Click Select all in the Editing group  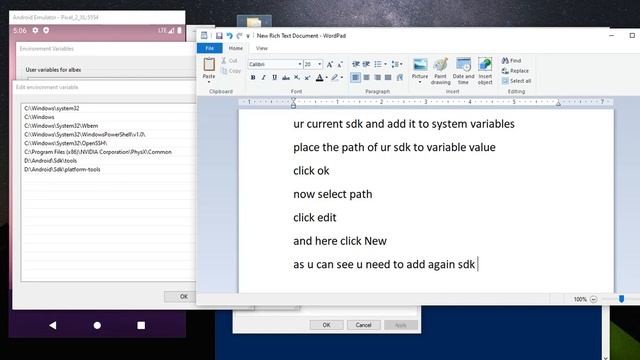516,81
